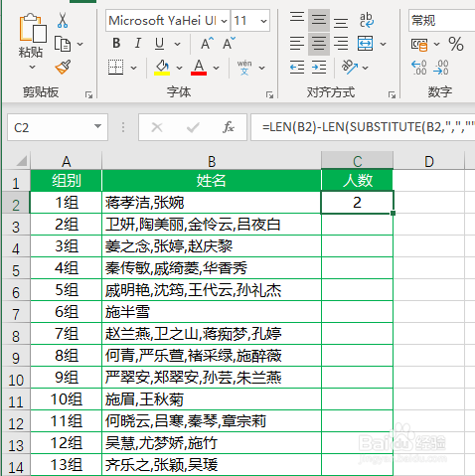
Task: Select cell 10组
Action: (66, 399)
